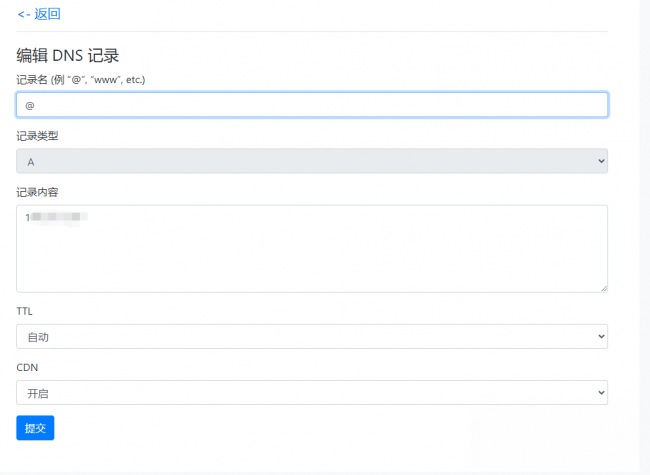Click the 记录类型 label
This screenshot has height=475, width=650.
37,135
